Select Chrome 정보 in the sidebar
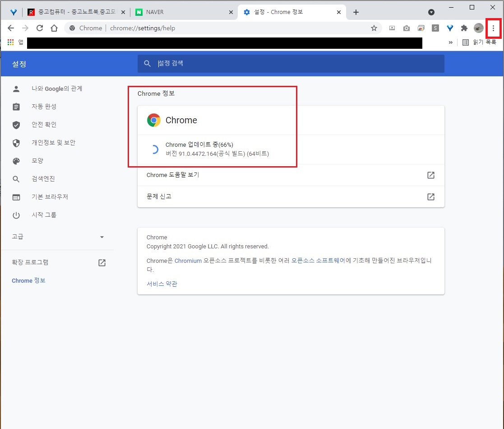The width and height of the screenshot is (504, 429). point(28,280)
